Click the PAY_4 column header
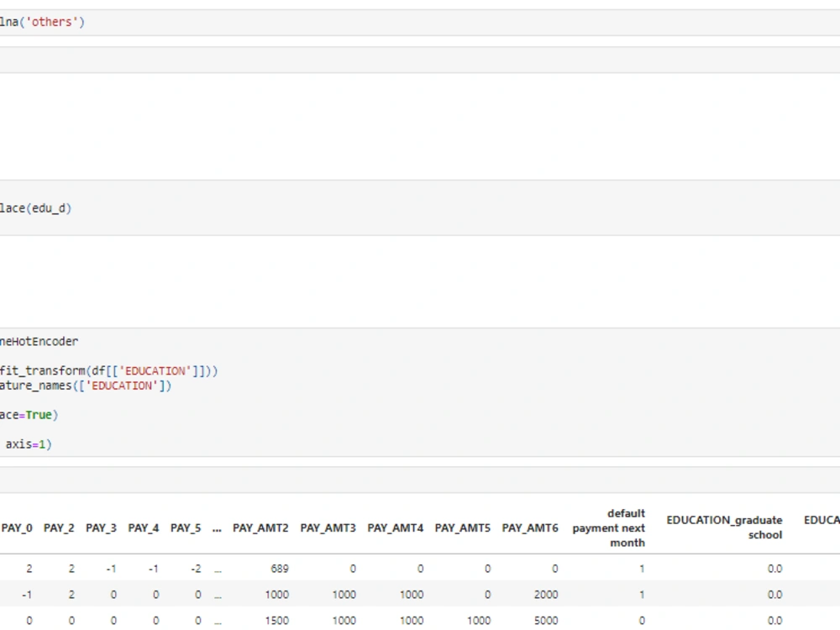 144,528
